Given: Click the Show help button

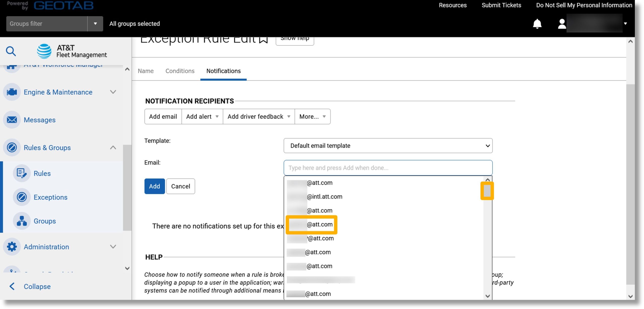Looking at the screenshot, I should (x=295, y=40).
